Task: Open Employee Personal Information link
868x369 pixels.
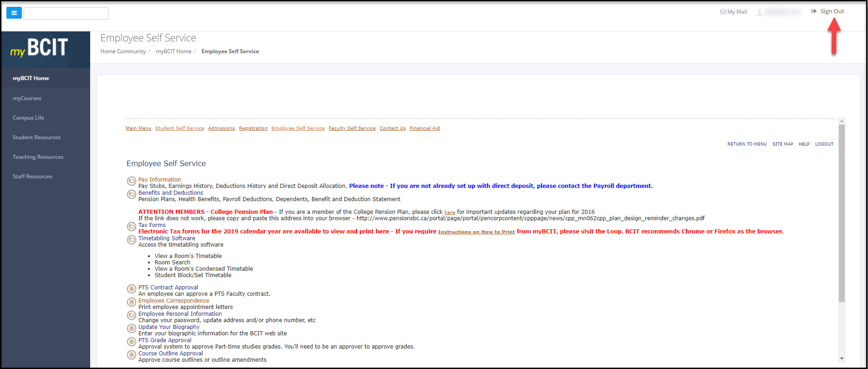Action: (180, 314)
